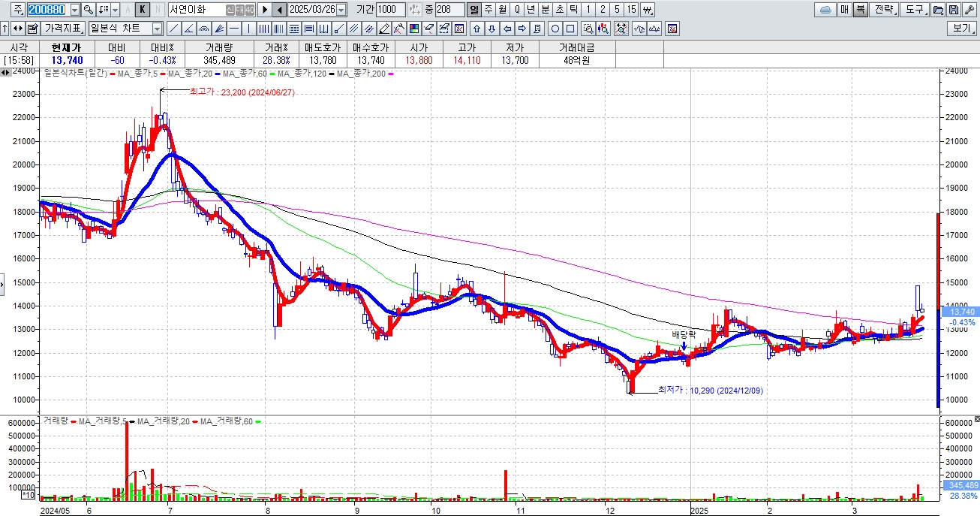
Task: Select the 분 minute period button
Action: click(546, 10)
